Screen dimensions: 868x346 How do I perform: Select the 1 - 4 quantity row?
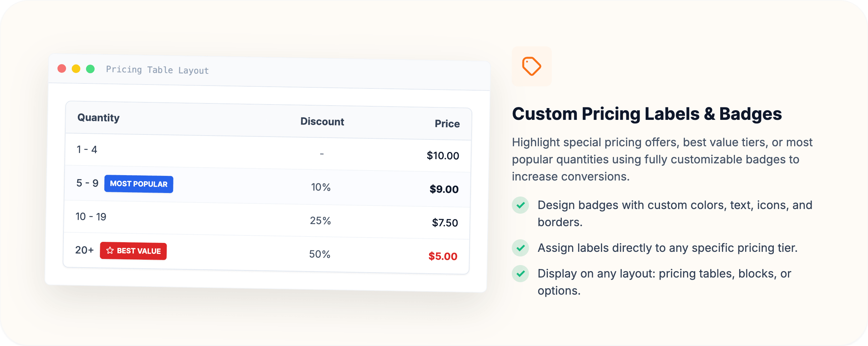[x=268, y=152]
